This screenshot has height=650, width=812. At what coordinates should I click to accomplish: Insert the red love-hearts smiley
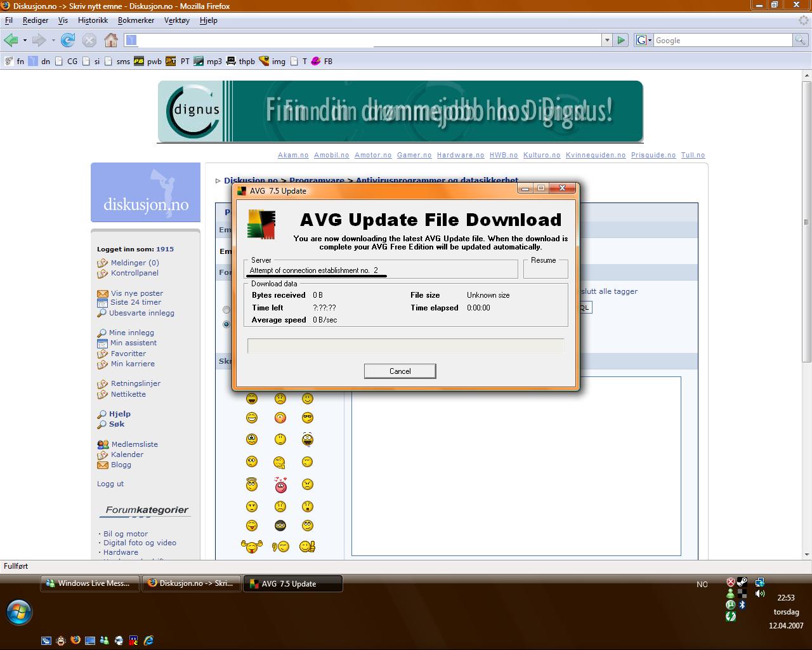coord(280,484)
